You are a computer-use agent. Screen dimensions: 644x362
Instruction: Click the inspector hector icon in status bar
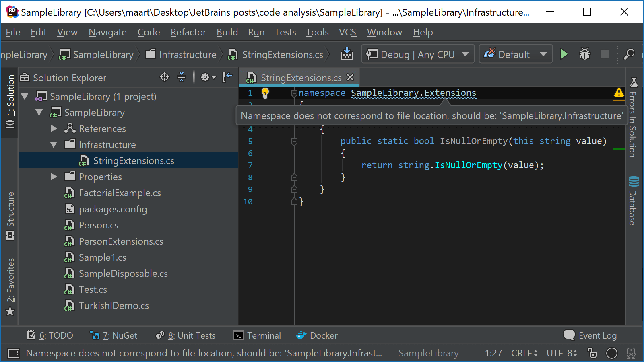point(631,353)
